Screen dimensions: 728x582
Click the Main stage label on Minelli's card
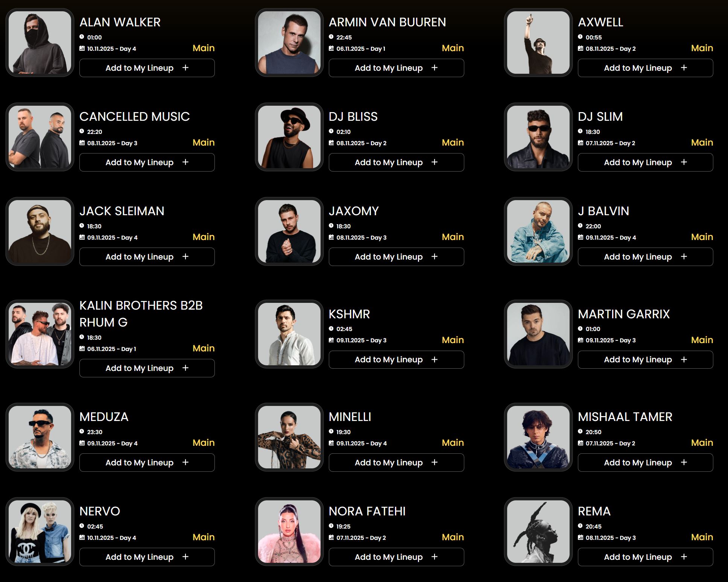point(453,443)
